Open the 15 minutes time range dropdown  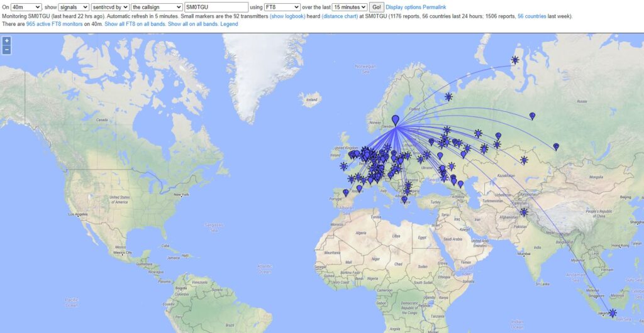350,7
